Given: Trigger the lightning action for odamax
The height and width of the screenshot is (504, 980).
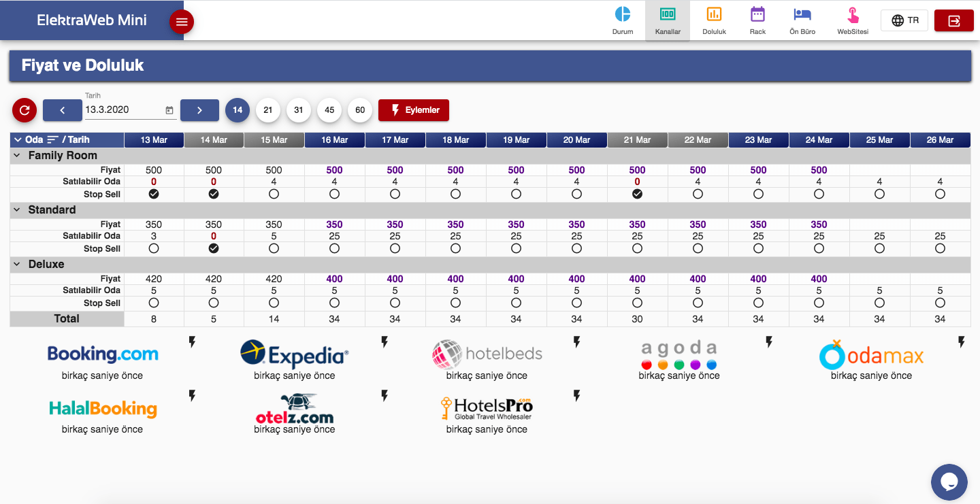Looking at the screenshot, I should 962,341.
